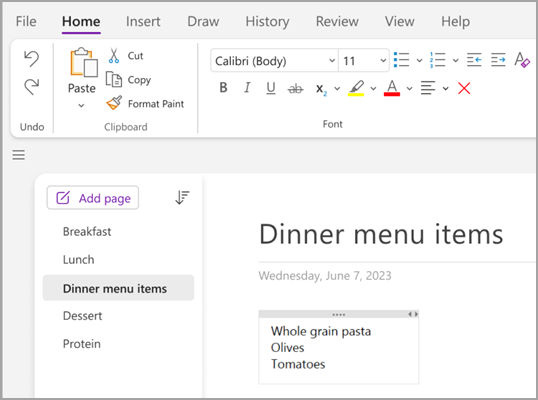Cut selection with the scissors icon

tap(114, 56)
